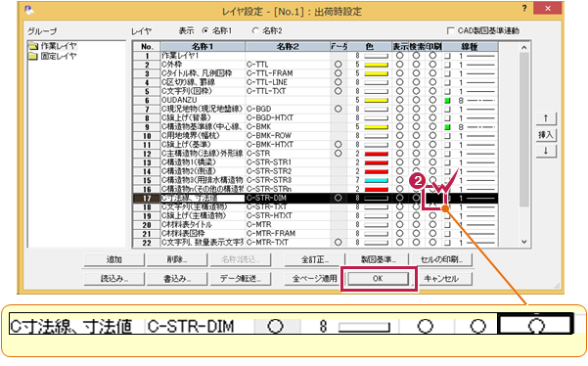Select the 名称2 radio button
Viewport: 588px width, 366px height.
(x=255, y=30)
